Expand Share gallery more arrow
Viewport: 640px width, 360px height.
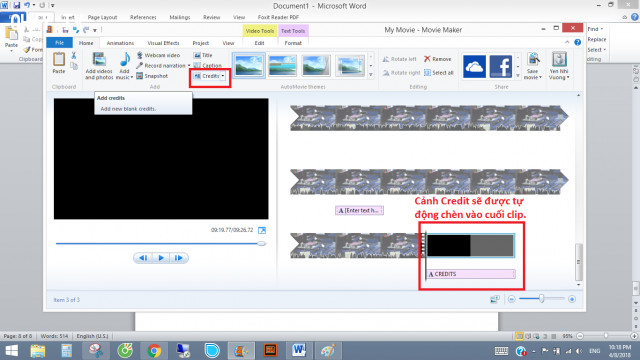(518, 76)
